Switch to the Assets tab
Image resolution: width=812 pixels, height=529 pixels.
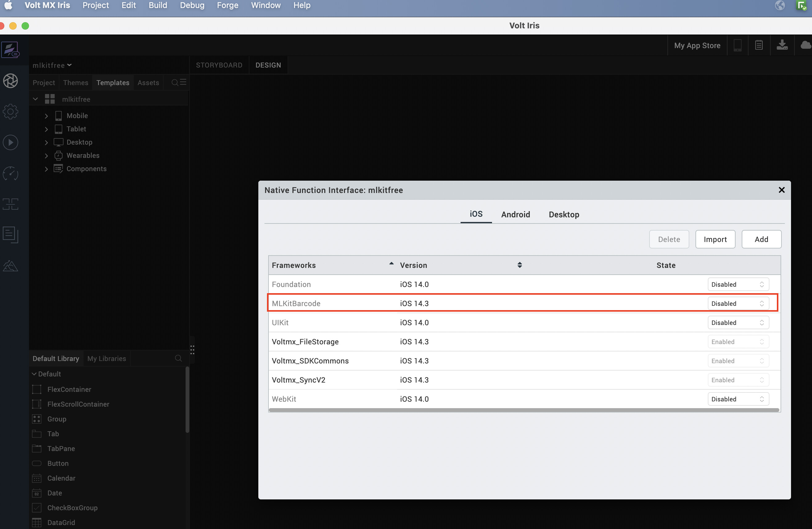click(x=148, y=83)
